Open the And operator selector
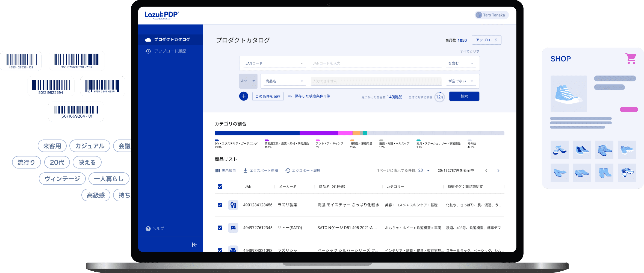644x273 pixels. click(248, 81)
